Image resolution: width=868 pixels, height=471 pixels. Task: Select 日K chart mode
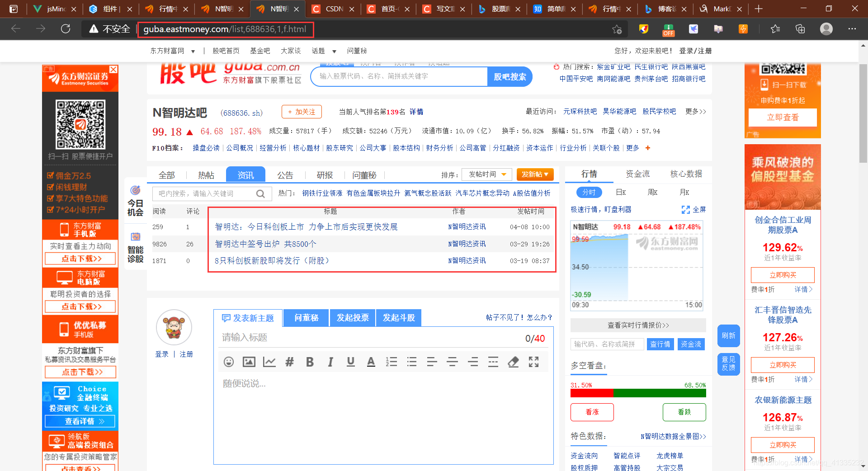coord(621,193)
